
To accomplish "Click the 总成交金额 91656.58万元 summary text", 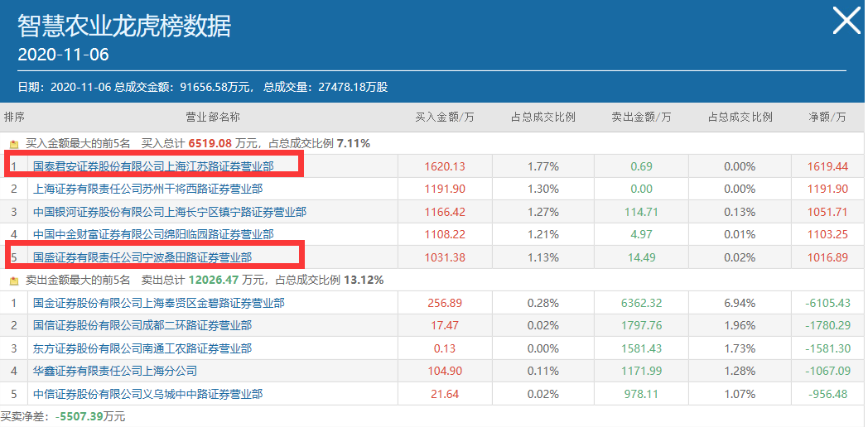I will pyautogui.click(x=185, y=88).
